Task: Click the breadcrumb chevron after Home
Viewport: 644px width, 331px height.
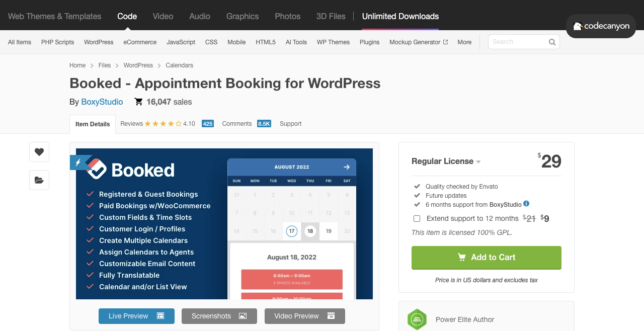Action: pos(92,65)
